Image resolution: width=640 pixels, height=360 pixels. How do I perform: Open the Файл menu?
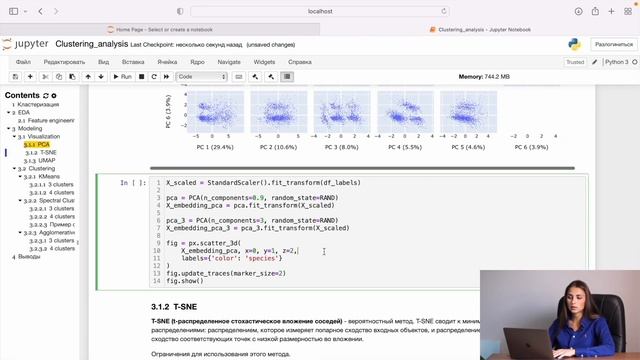[23, 62]
